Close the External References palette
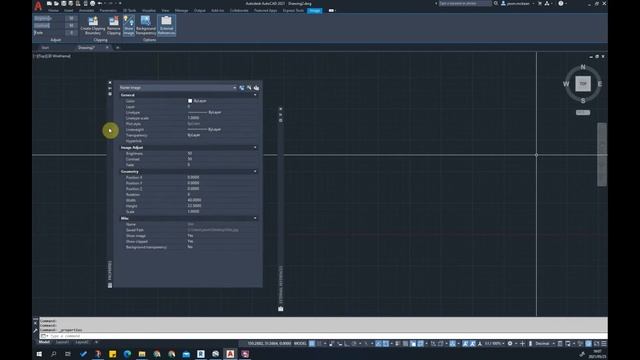Viewport: 640px width, 360px height. coord(280,109)
